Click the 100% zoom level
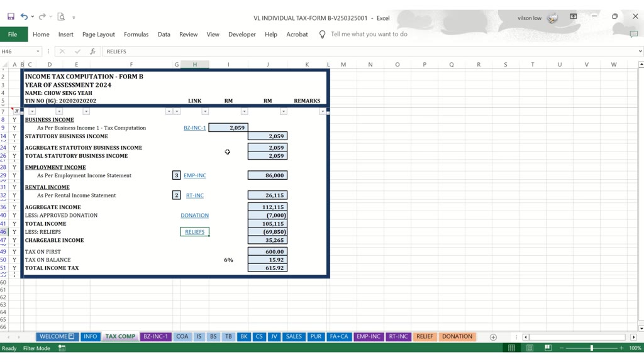 click(635, 348)
